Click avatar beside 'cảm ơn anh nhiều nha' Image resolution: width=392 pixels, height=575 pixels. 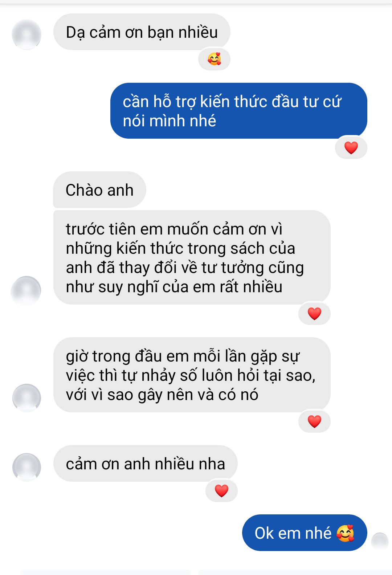click(26, 467)
